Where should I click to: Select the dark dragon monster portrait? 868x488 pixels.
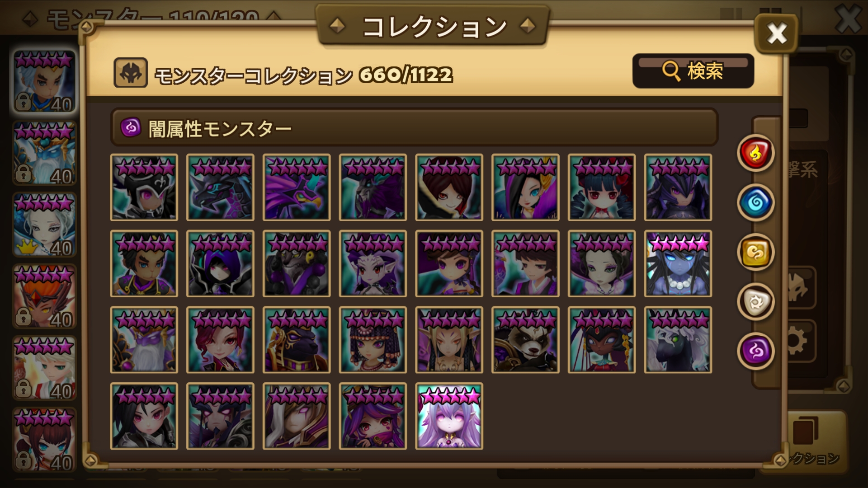[220, 187]
